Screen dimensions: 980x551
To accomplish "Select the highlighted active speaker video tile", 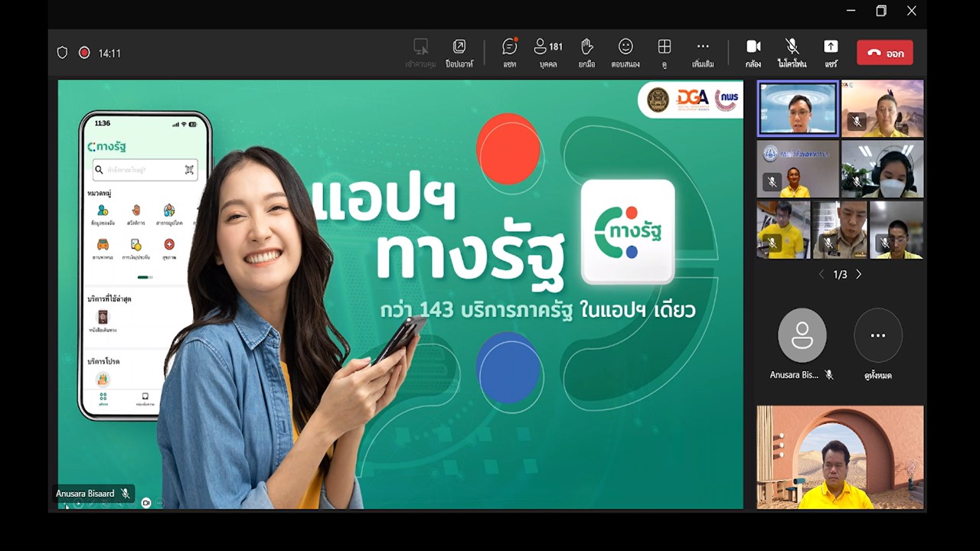I will pos(798,109).
